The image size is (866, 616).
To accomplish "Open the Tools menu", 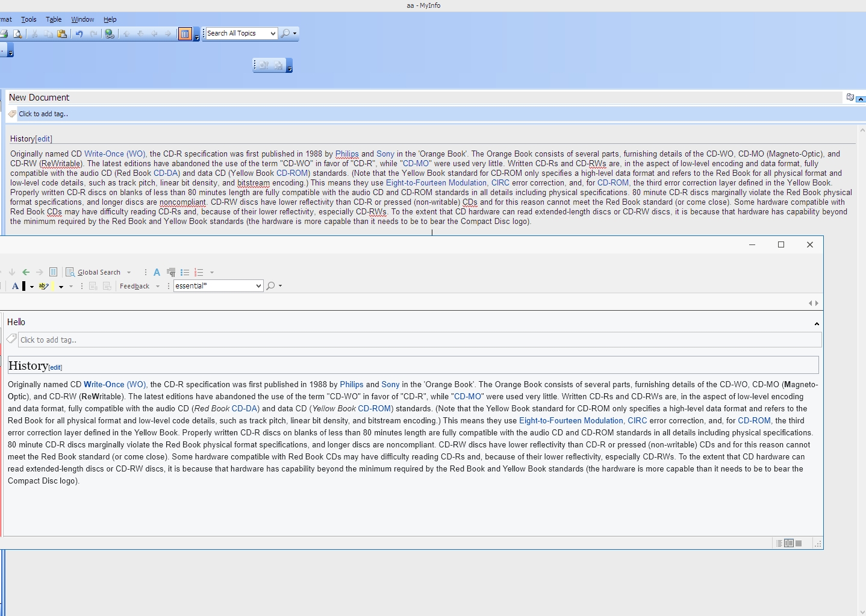I will [28, 19].
